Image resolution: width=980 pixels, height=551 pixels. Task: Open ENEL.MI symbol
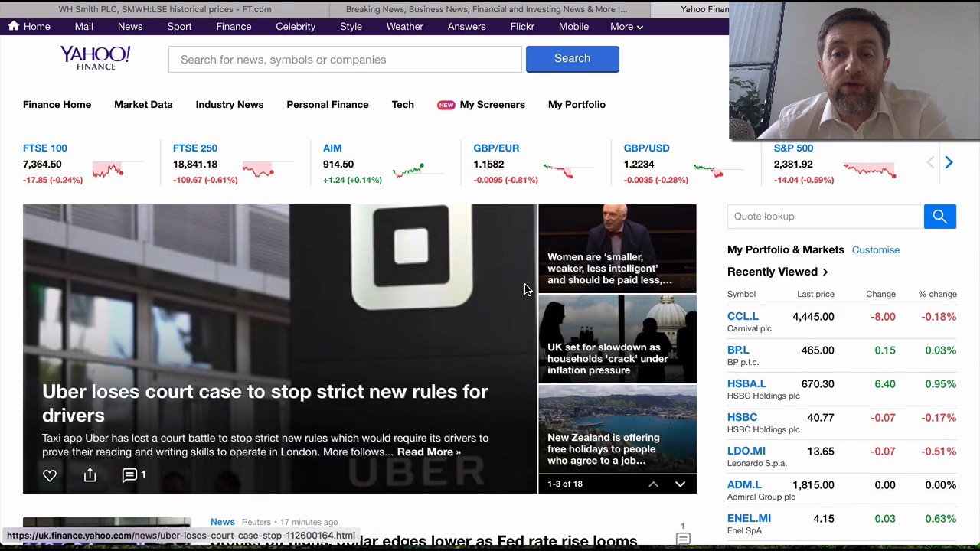pyautogui.click(x=749, y=519)
